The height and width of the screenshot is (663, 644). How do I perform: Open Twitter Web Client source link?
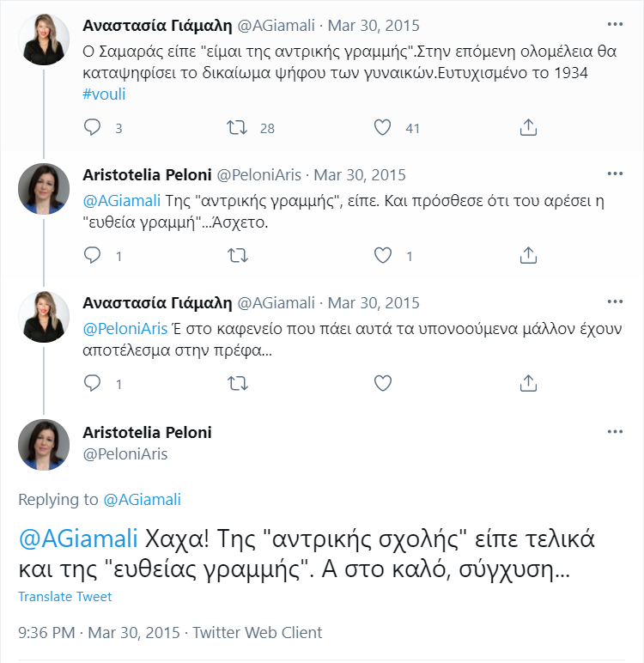[x=257, y=633]
